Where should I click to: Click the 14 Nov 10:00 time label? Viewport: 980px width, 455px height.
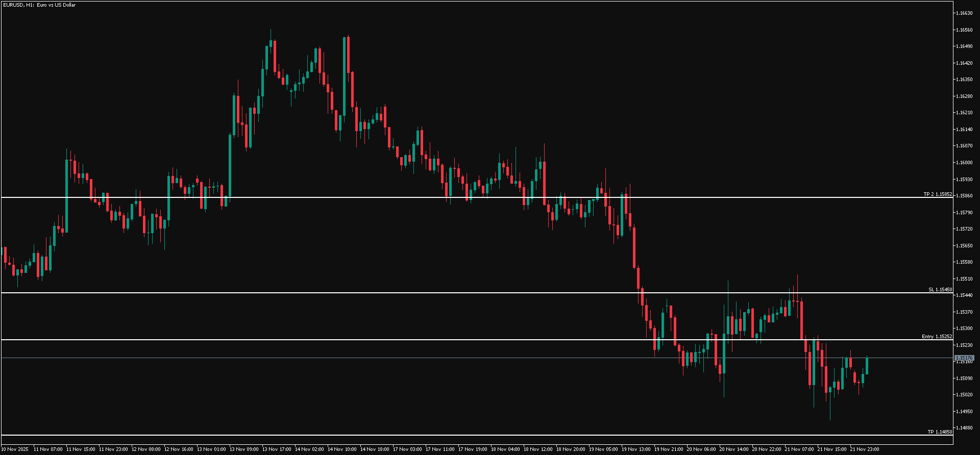[342, 449]
